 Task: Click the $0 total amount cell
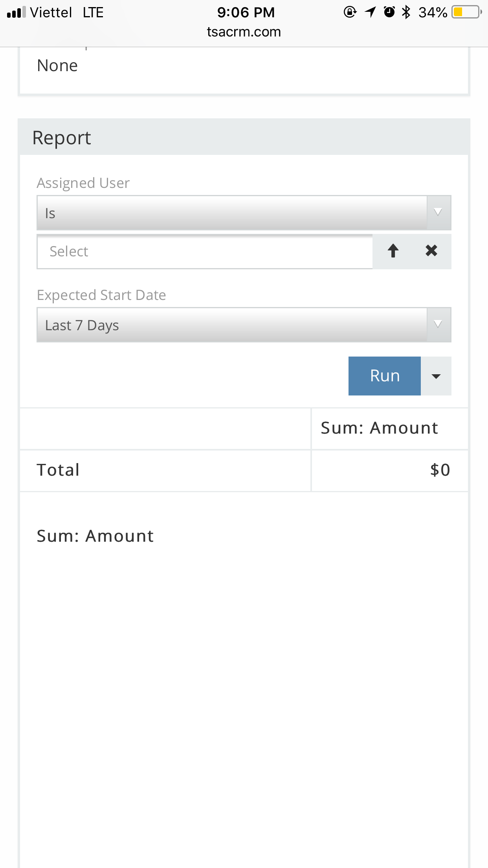[440, 470]
